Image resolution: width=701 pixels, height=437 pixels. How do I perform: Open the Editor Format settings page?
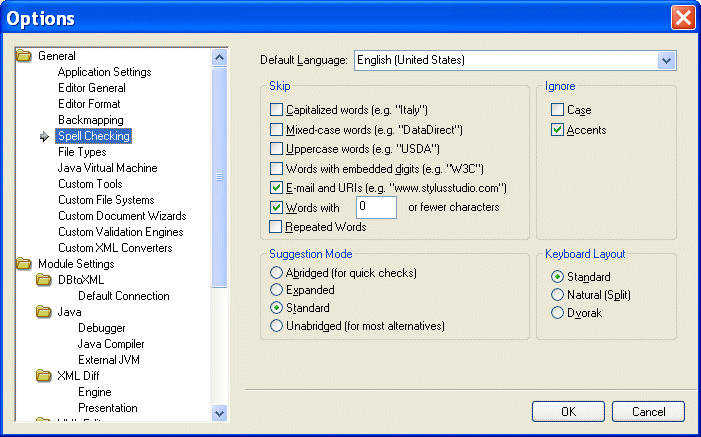click(x=90, y=104)
